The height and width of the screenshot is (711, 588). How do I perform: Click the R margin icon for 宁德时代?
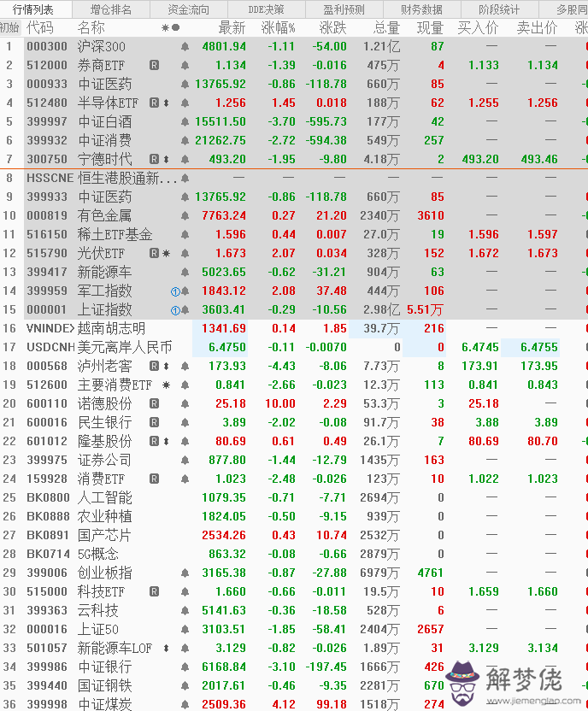pos(154,159)
